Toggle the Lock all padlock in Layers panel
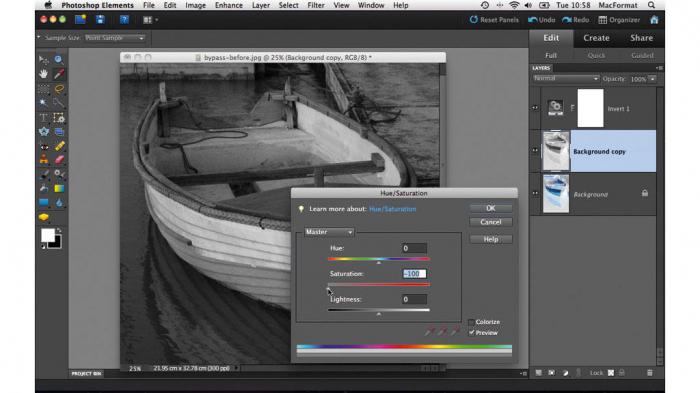This screenshot has width=700, height=393. (622, 372)
